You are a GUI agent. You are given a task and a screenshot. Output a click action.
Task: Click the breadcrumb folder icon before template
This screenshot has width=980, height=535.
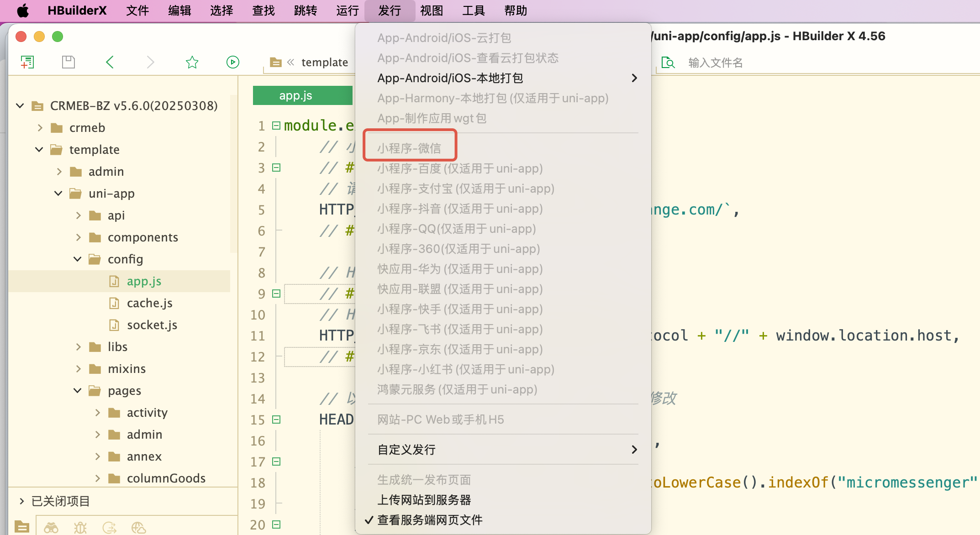coord(276,62)
